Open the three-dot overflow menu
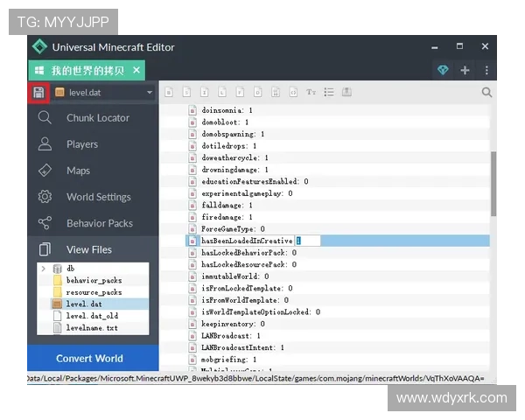 486,70
